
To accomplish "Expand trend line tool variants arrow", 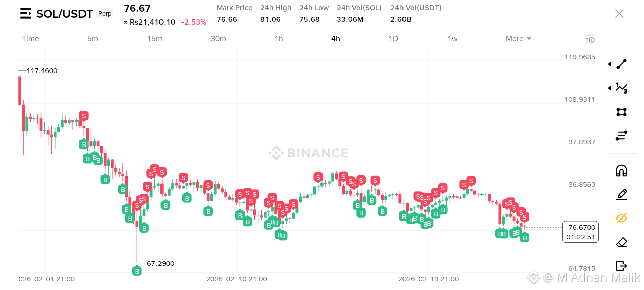I will click(x=609, y=64).
